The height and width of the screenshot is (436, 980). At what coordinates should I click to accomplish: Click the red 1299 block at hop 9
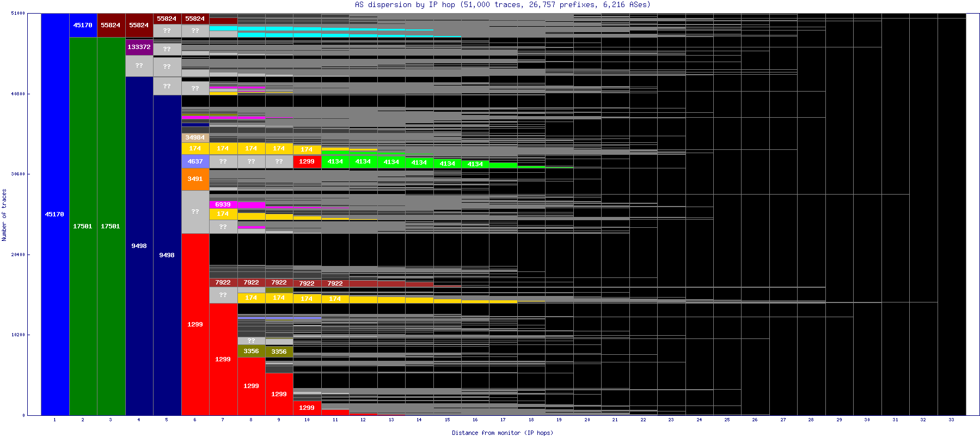point(279,394)
